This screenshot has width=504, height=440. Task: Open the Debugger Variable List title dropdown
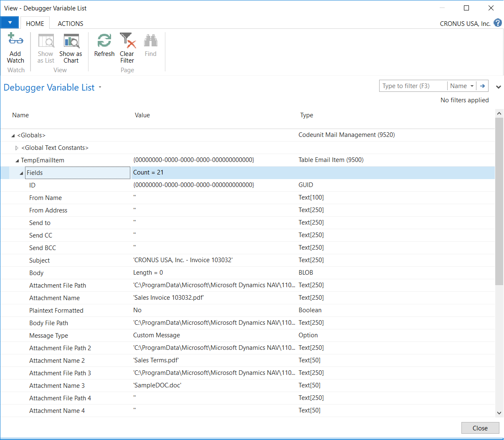(100, 88)
